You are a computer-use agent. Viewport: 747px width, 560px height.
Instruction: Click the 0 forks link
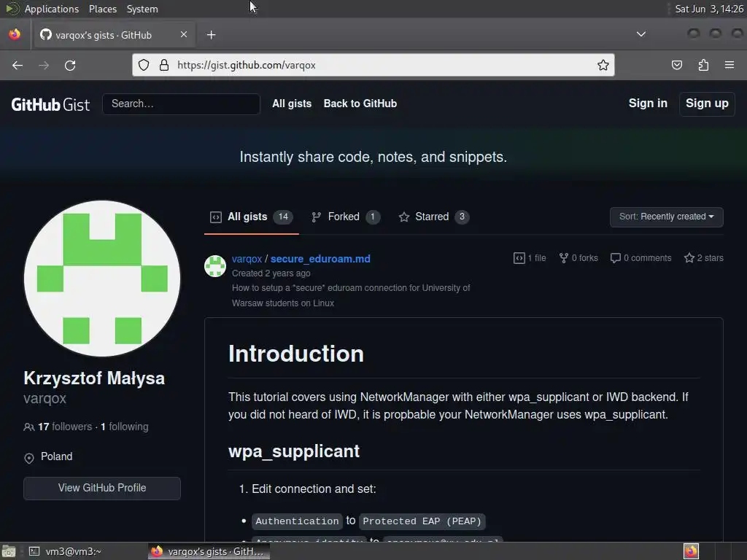(x=578, y=258)
